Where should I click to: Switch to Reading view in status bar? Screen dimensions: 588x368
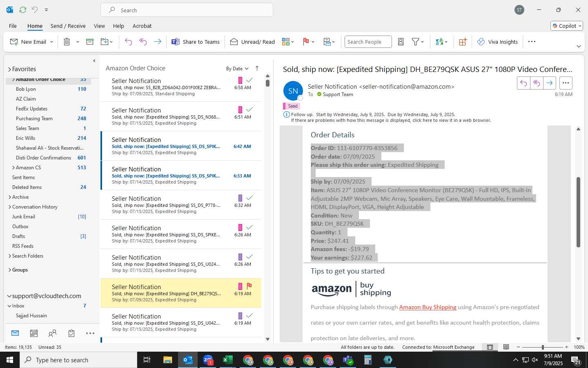(506, 347)
